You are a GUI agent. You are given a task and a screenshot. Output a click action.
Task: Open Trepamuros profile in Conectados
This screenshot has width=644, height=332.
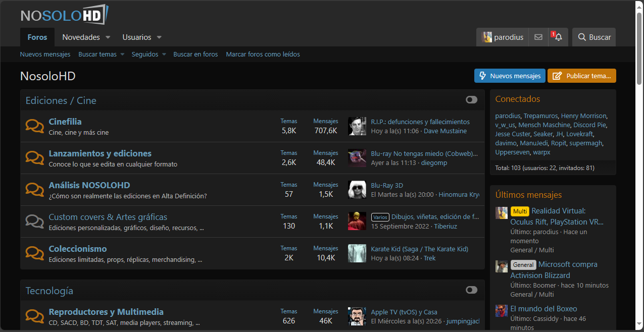(540, 116)
